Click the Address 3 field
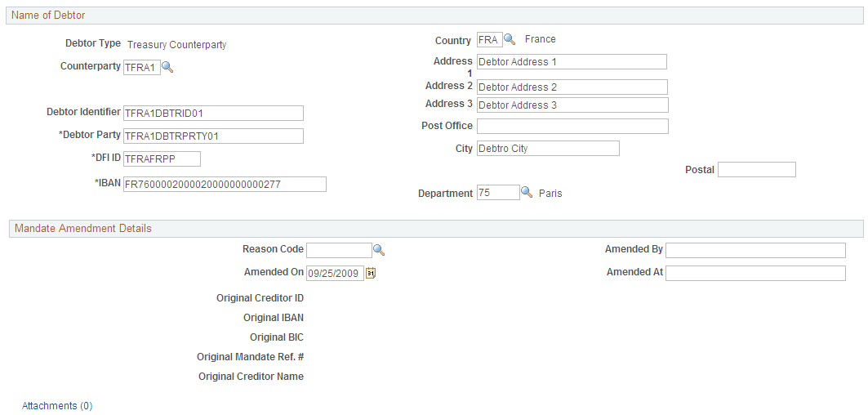Image resolution: width=868 pixels, height=415 pixels. click(x=572, y=105)
